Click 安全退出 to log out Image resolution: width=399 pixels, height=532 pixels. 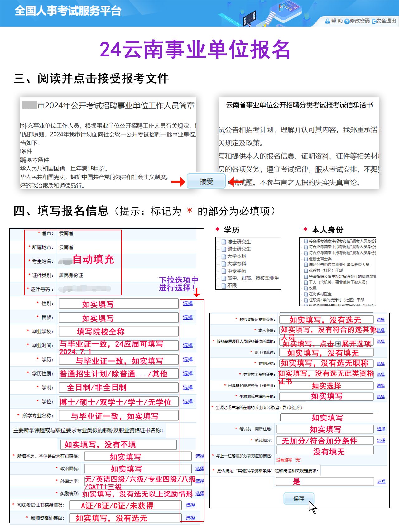pos(386,21)
